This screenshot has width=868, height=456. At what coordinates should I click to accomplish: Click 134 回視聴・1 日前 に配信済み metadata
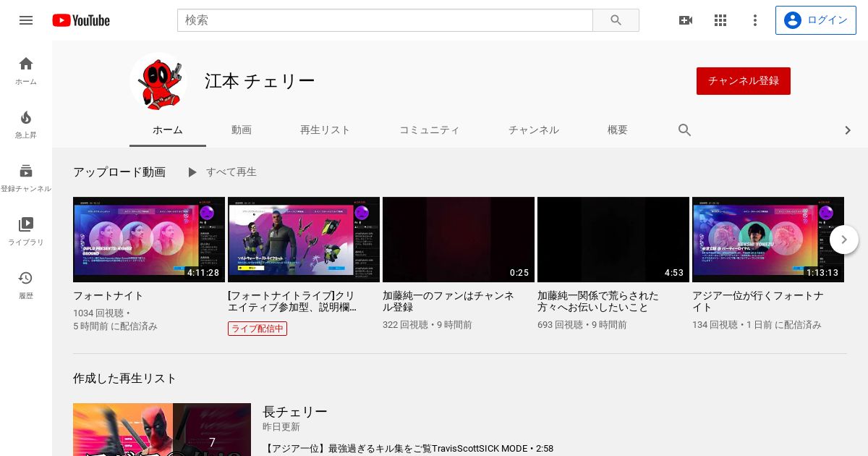point(757,325)
